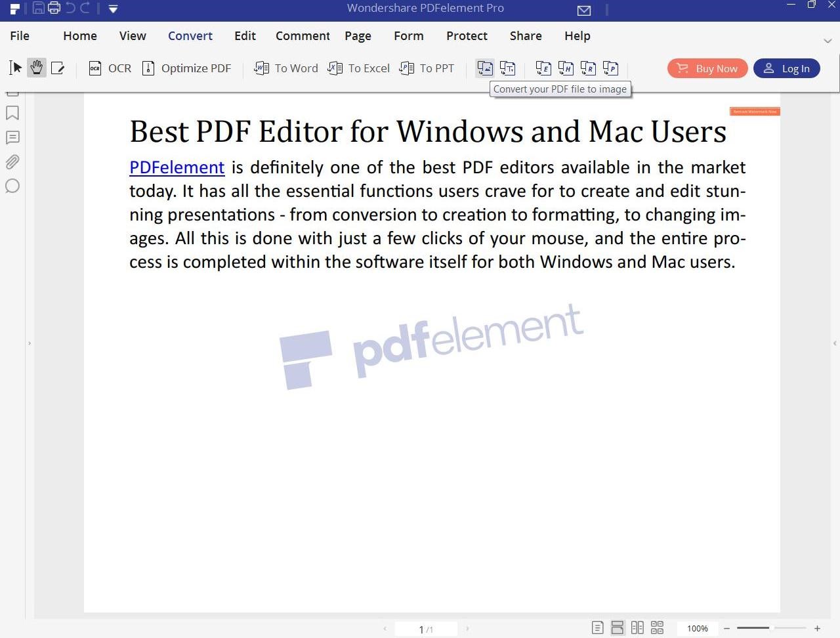Expand the right panel arrow
The height and width of the screenshot is (638, 840).
pos(835,343)
